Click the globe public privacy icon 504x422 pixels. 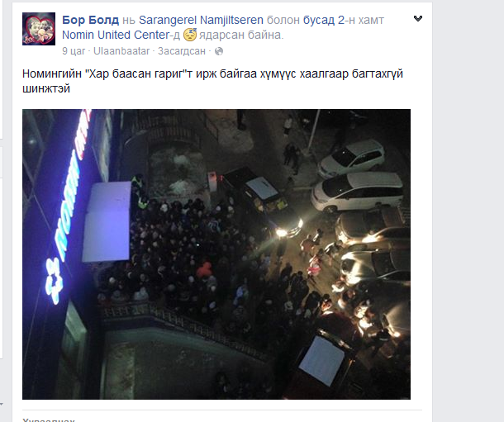(219, 51)
